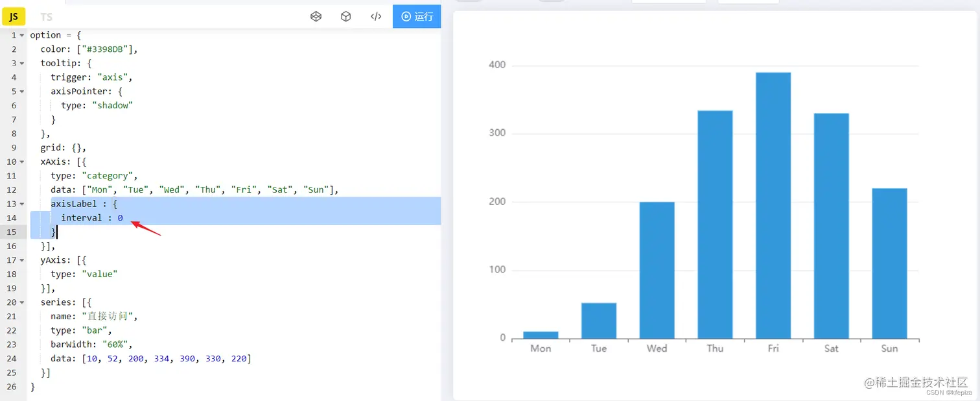
Task: Fold the axisPointer block on line 5
Action: (x=22, y=91)
